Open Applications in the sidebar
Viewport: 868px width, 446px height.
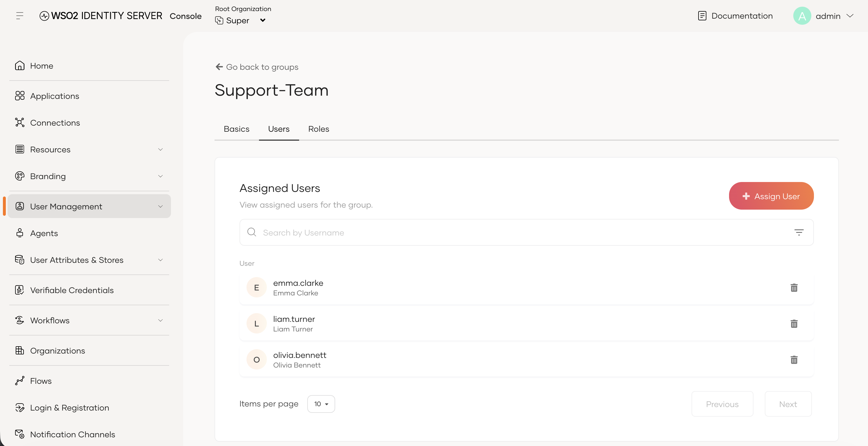tap(89, 96)
